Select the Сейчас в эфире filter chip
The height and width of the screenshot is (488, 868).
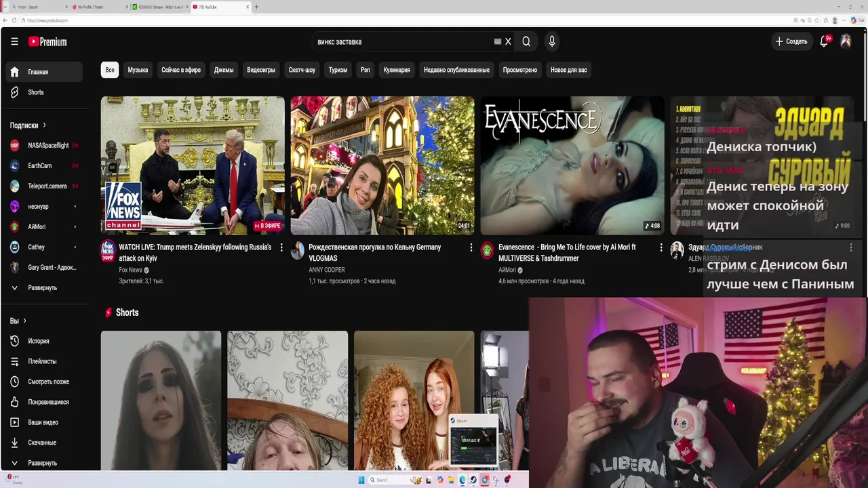tap(181, 70)
